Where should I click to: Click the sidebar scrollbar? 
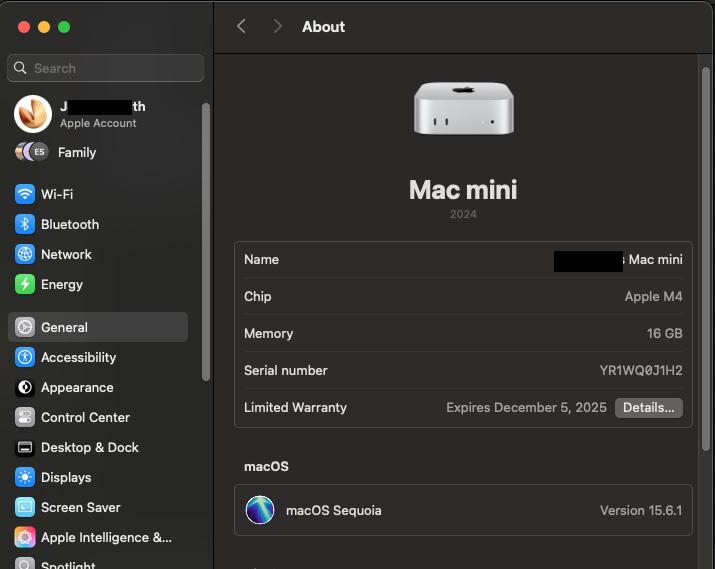click(206, 242)
